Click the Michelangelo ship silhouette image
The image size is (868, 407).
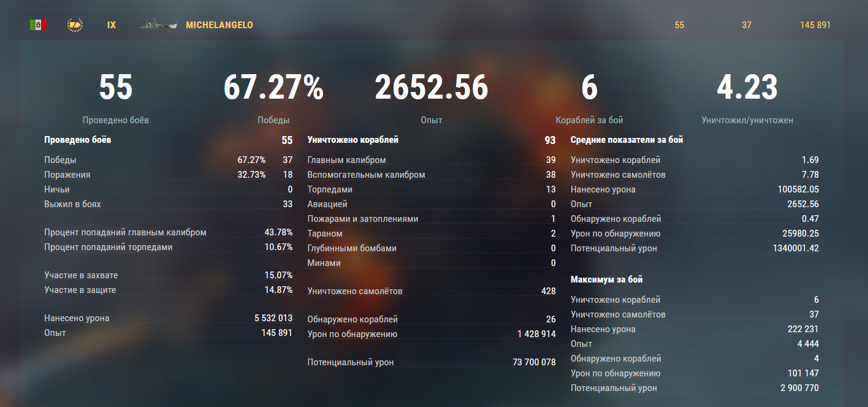coord(158,25)
